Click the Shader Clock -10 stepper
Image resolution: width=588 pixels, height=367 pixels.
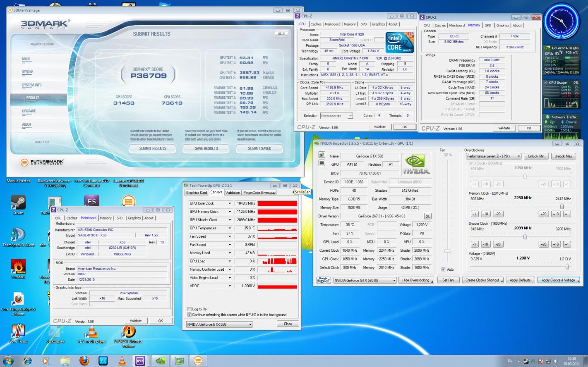(486, 244)
